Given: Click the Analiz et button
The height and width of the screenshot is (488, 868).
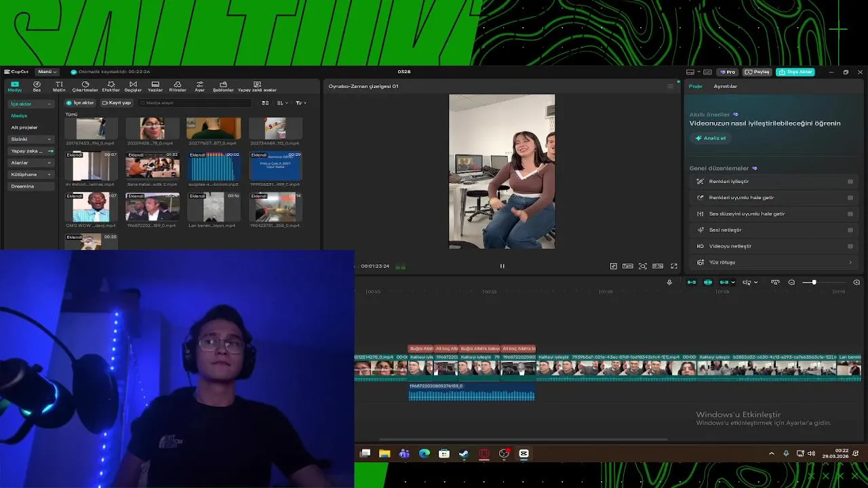Looking at the screenshot, I should 710,138.
